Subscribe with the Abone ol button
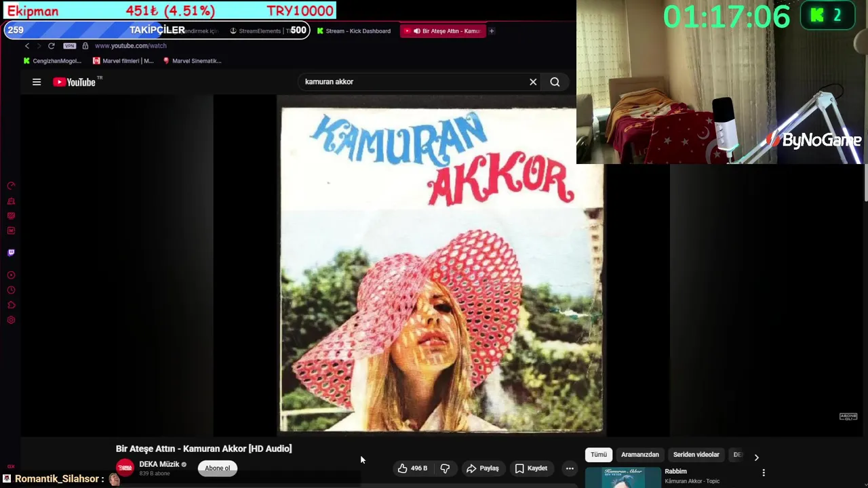The height and width of the screenshot is (488, 868). 218,468
